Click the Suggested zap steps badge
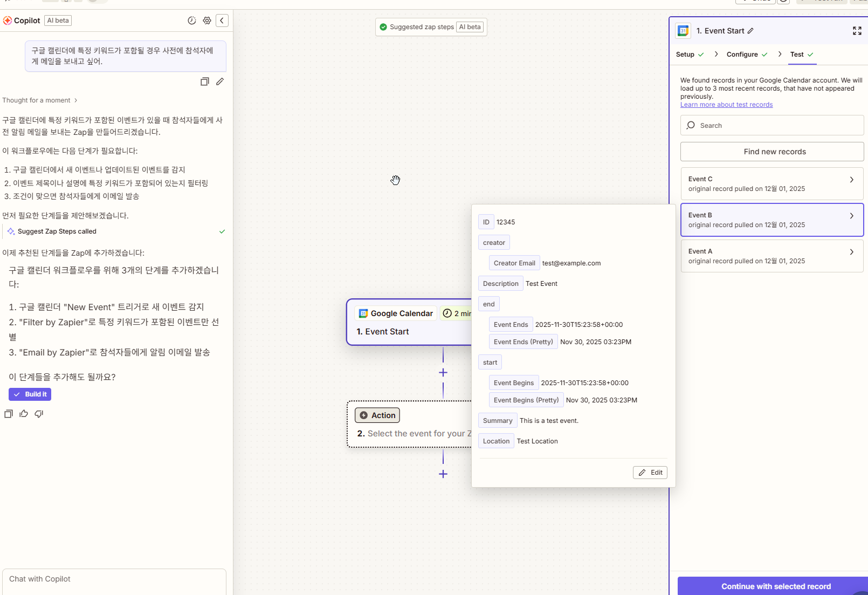The height and width of the screenshot is (595, 868). click(x=431, y=27)
